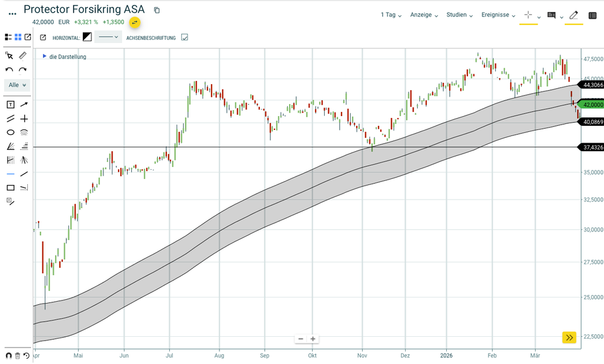Click the 40,0869 lower band label
604x364 pixels.
(x=592, y=122)
